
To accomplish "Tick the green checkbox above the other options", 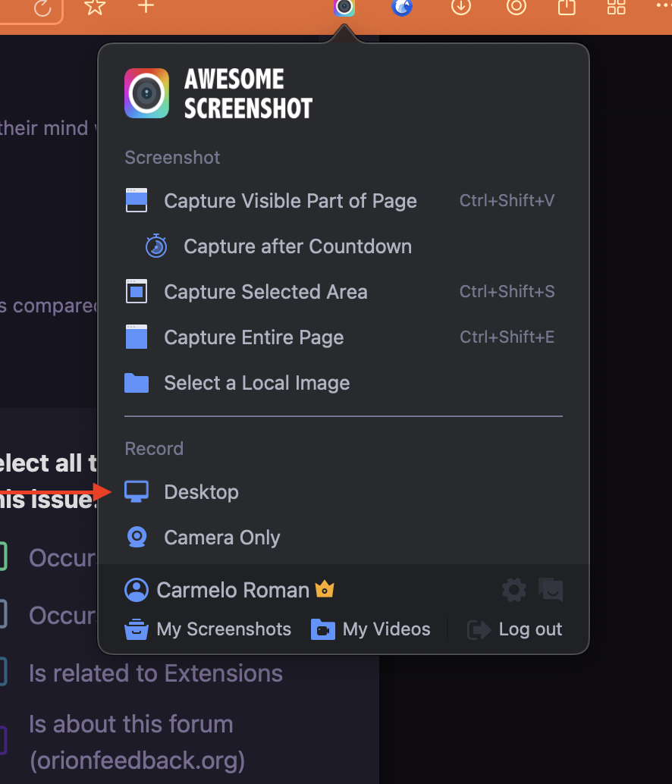I will [x=2, y=557].
